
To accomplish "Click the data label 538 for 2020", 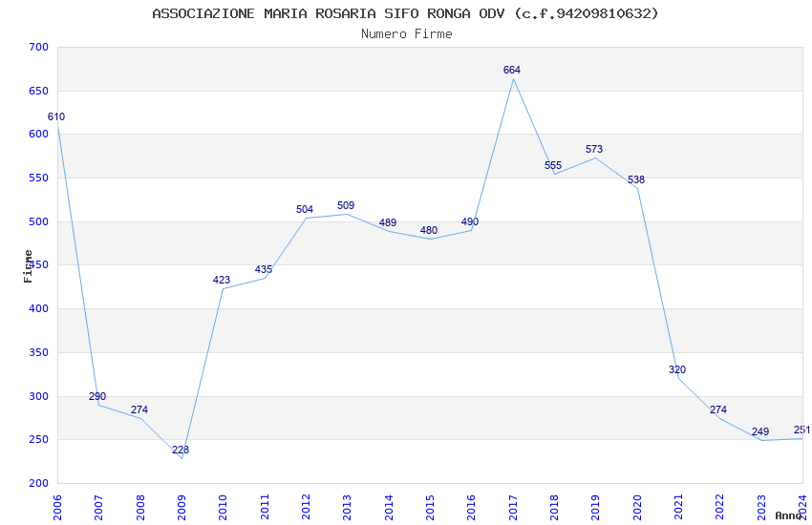I will click(x=636, y=179).
